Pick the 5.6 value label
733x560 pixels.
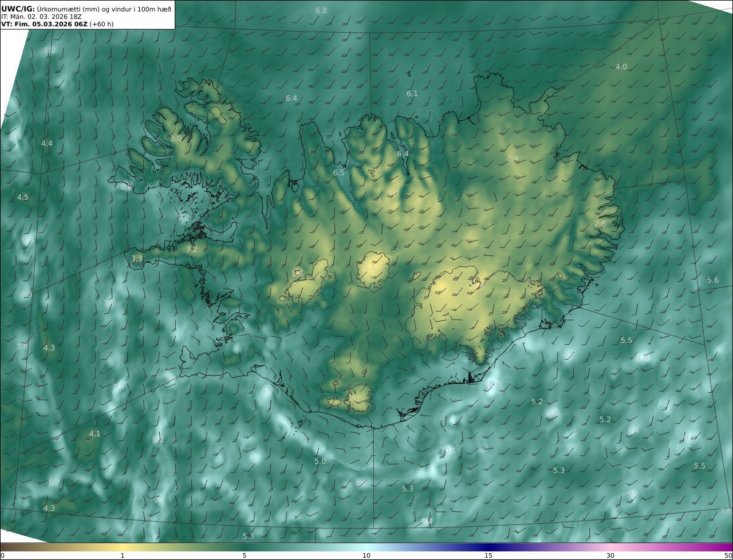coord(713,280)
